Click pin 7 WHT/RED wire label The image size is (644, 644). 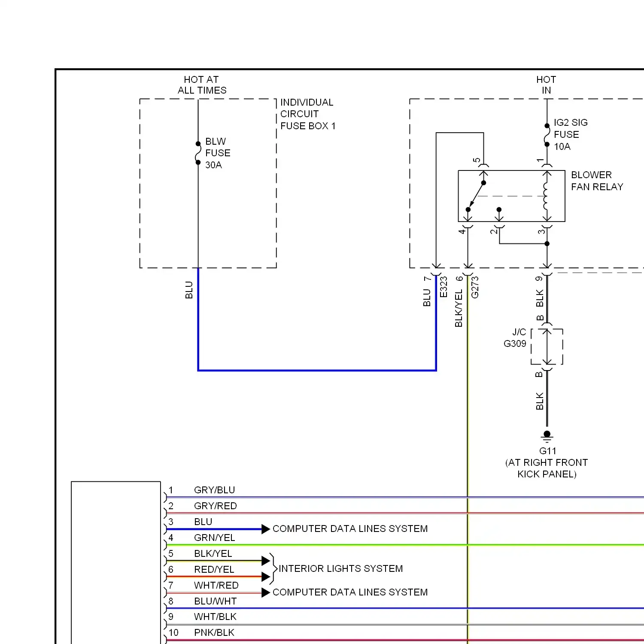216,585
